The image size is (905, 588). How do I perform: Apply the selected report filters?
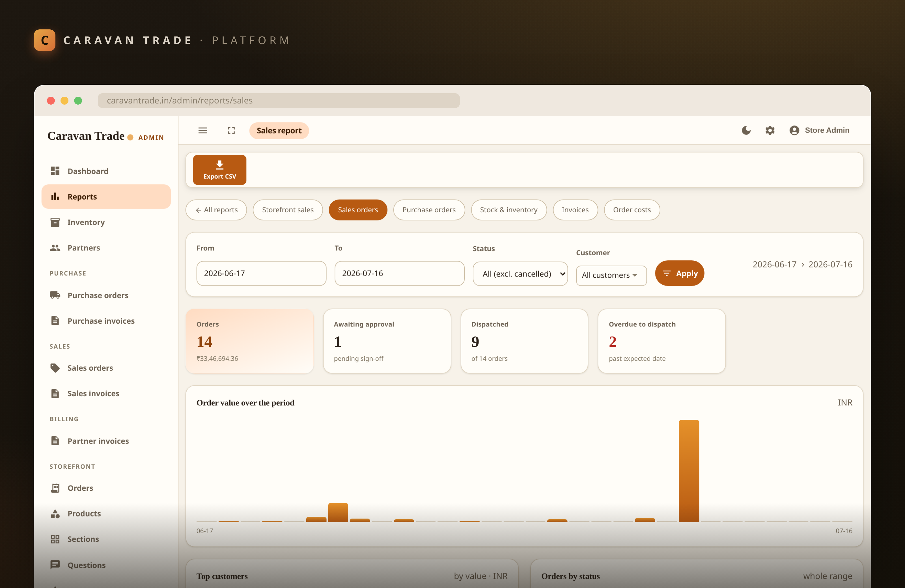679,273
